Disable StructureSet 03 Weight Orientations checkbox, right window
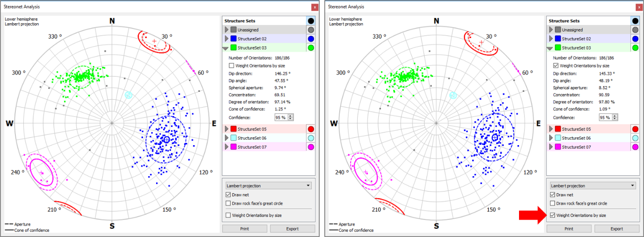 556,66
